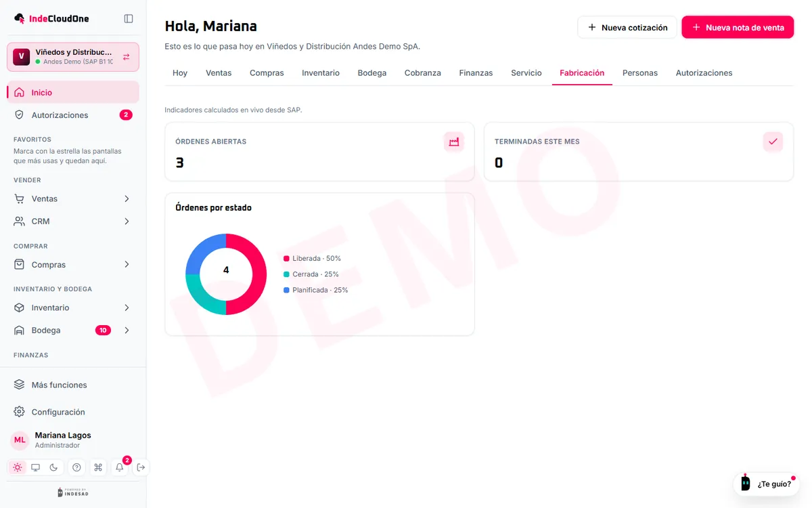Click Nueva cotización button
This screenshot has width=812, height=508.
pyautogui.click(x=627, y=27)
